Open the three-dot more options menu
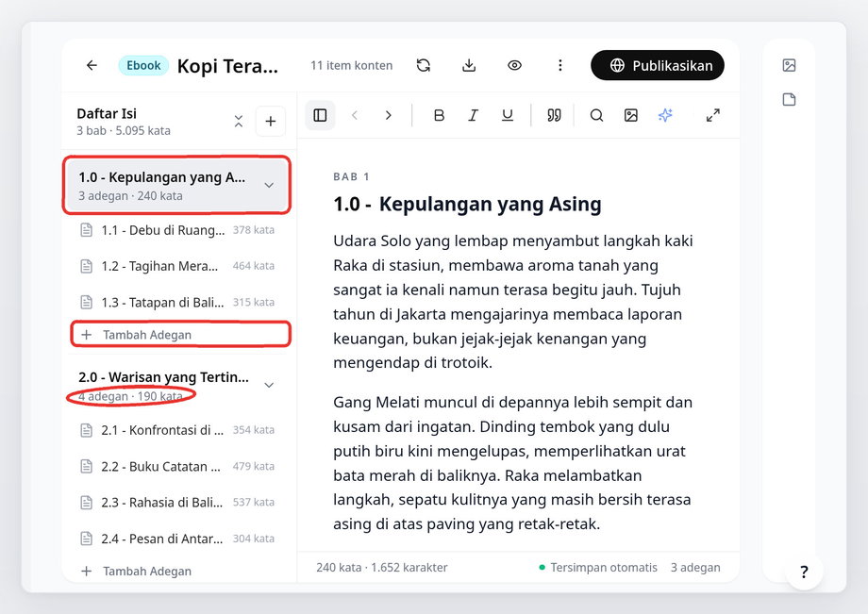Screen dimensions: 868x614 pyautogui.click(x=560, y=65)
